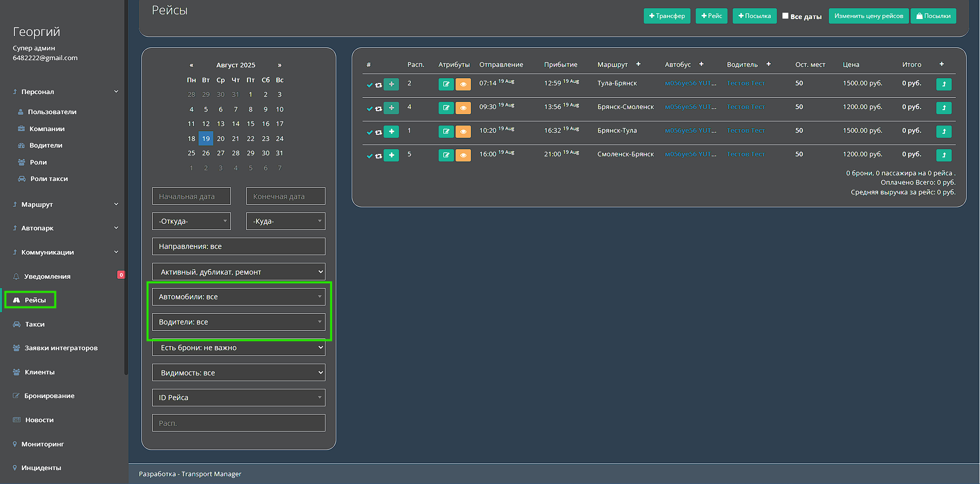Open the Автомобили: все dropdown
Viewport: 980px width, 484px height.
[x=239, y=297]
